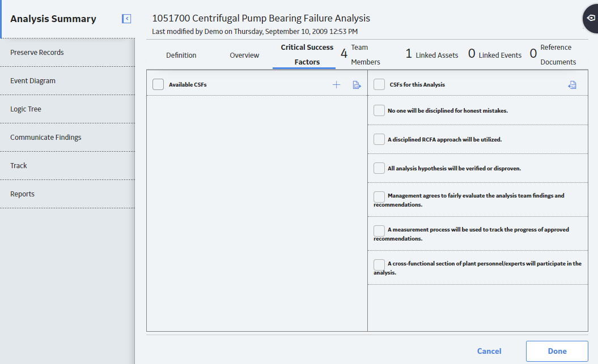Click analysis title '1051700 Centrifugal Pump Bearing Failure Analysis'
Viewport: 598px width, 364px height.
pos(261,18)
